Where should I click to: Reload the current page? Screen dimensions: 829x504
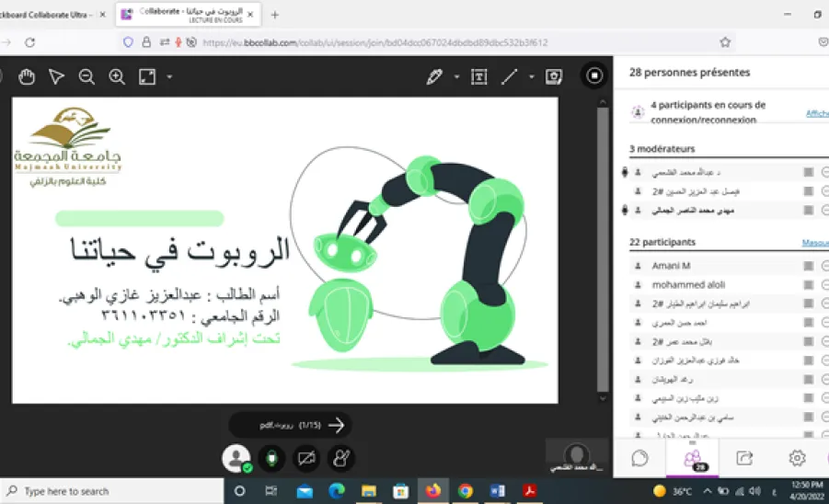[30, 42]
